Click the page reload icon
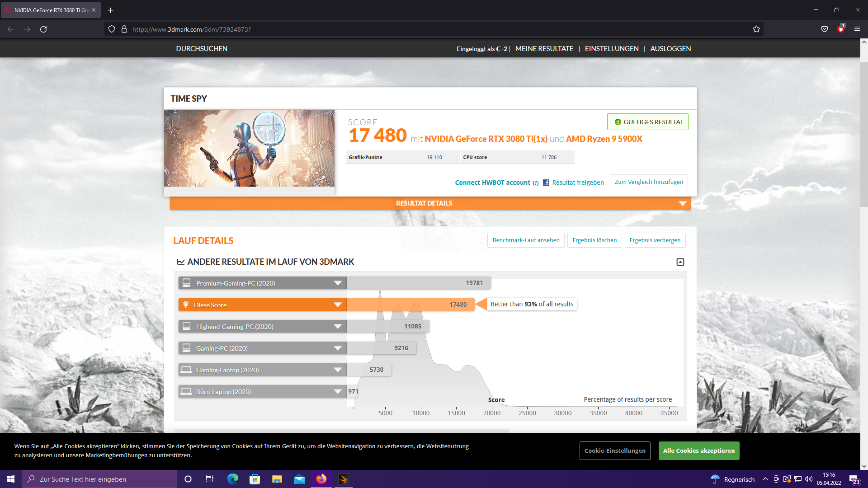 pyautogui.click(x=43, y=29)
